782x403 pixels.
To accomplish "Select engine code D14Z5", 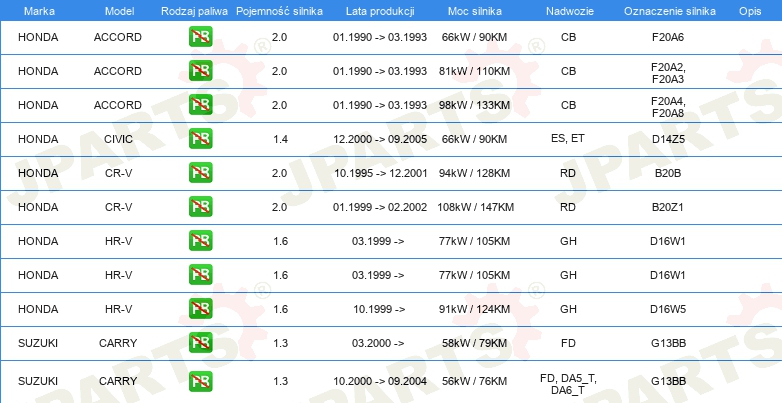I will coord(668,139).
